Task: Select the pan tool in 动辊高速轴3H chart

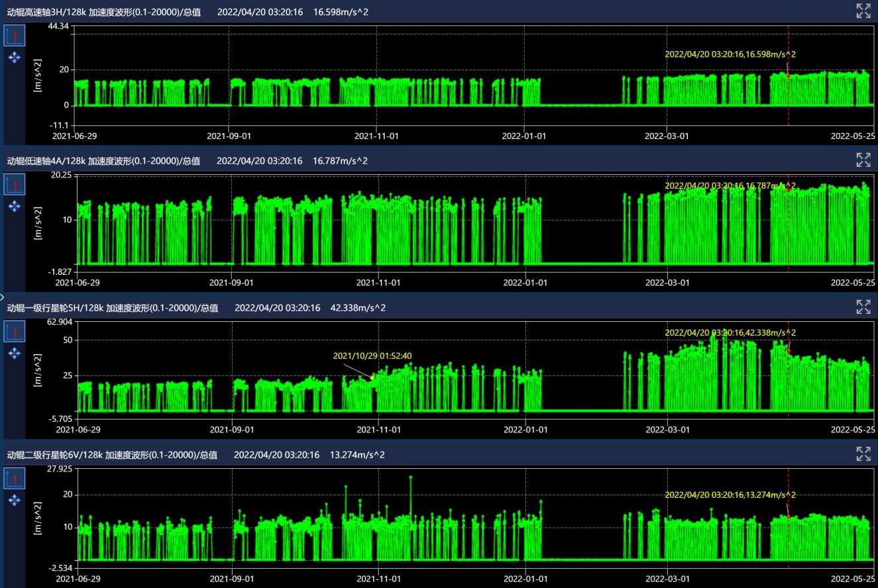Action: pos(15,58)
